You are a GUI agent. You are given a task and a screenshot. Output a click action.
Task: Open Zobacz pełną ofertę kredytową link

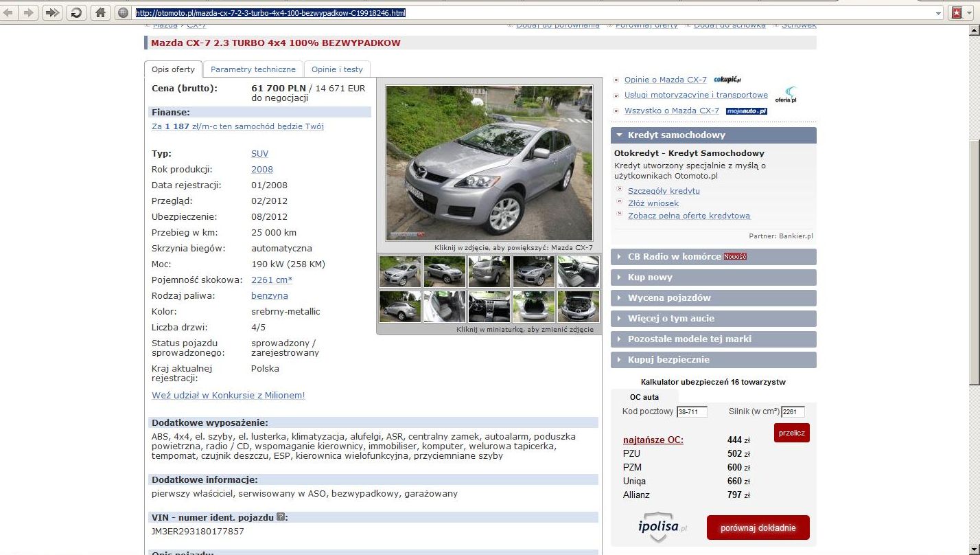point(689,216)
